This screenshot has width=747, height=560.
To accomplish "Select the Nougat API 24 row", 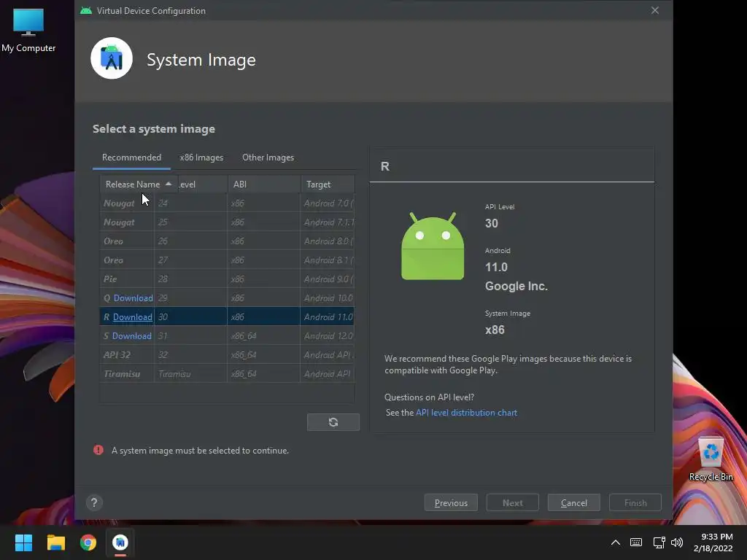I will (228, 203).
